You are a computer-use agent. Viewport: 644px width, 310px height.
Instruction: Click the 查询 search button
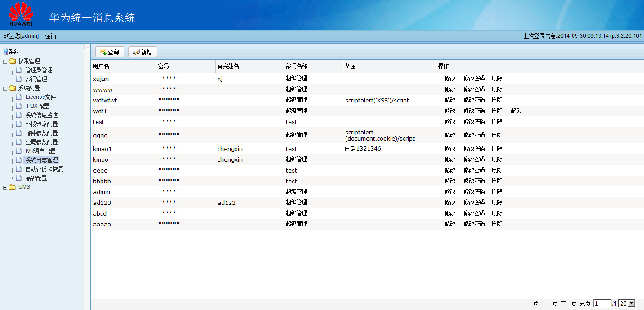click(110, 52)
